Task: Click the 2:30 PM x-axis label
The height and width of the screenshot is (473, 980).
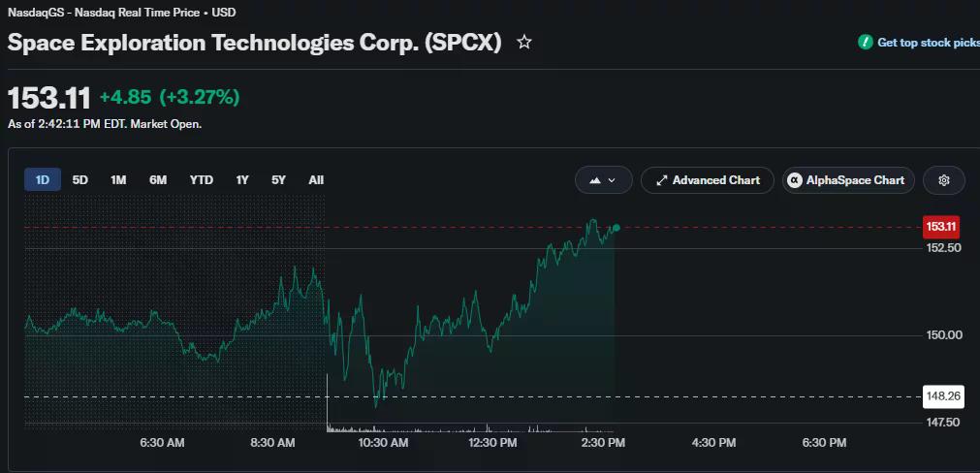Action: [x=603, y=443]
